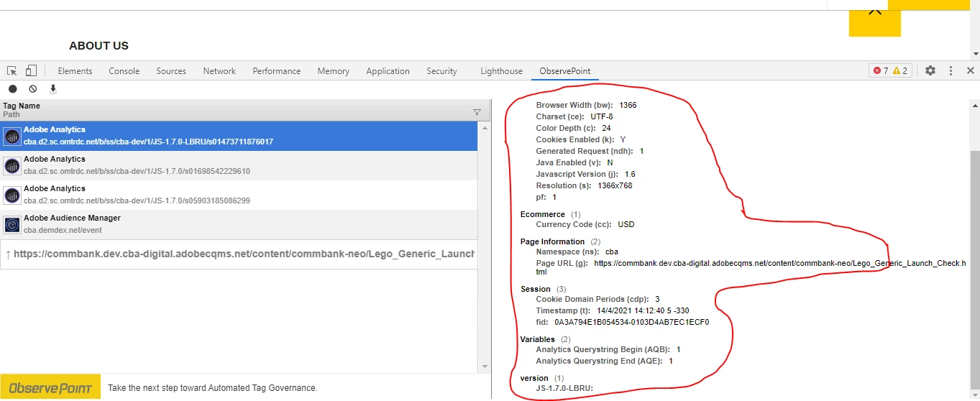Switch to the Network tab
The image size is (980, 401).
[x=219, y=71]
